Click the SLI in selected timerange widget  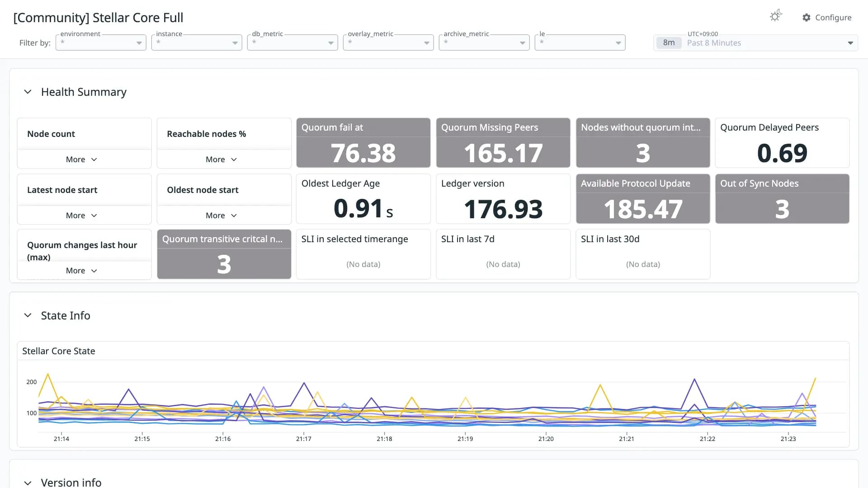click(363, 254)
